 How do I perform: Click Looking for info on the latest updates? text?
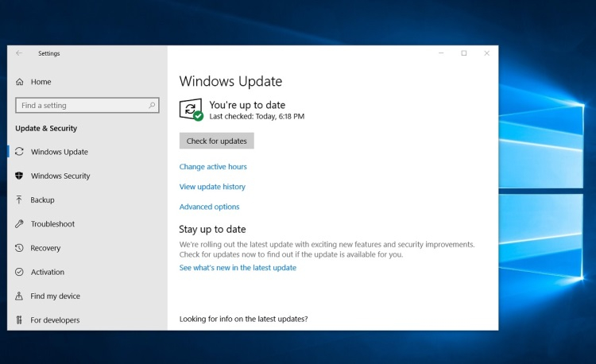pos(244,319)
